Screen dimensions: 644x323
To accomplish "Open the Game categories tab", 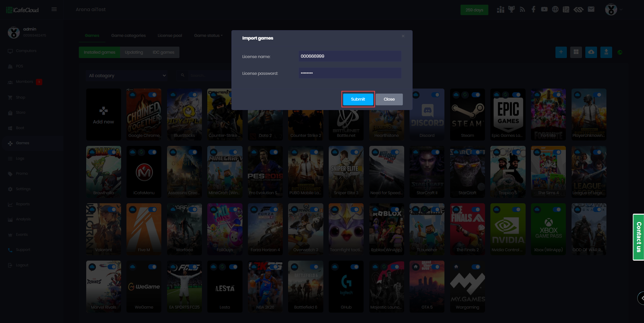I will pyautogui.click(x=128, y=36).
